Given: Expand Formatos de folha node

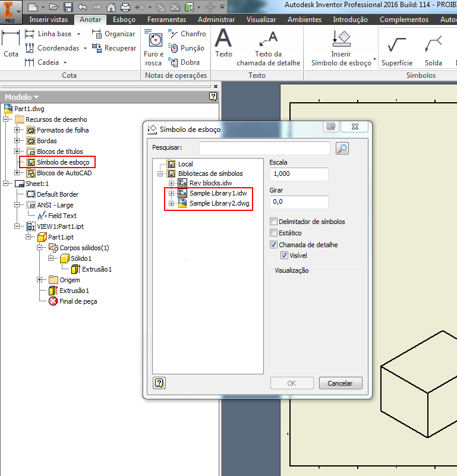Looking at the screenshot, I should click(x=17, y=130).
